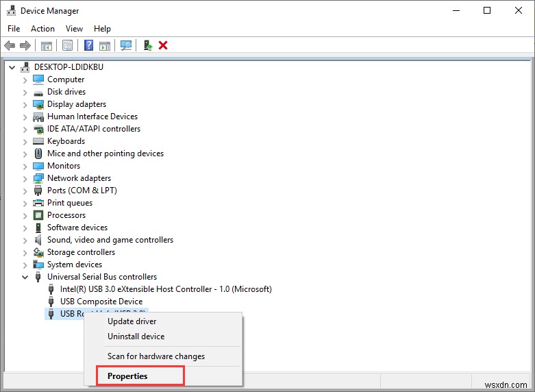535x392 pixels.
Task: Click the System devices icon
Action: coord(38,265)
